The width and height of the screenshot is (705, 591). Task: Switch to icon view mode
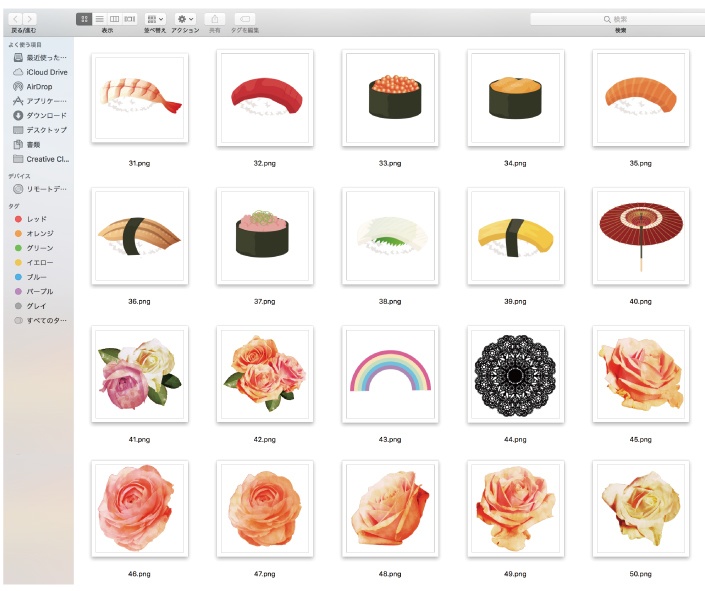point(84,19)
